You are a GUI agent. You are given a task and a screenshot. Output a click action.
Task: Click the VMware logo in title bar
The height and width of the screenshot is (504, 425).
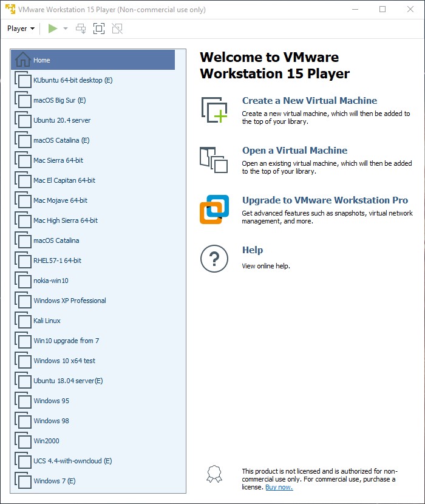point(10,9)
